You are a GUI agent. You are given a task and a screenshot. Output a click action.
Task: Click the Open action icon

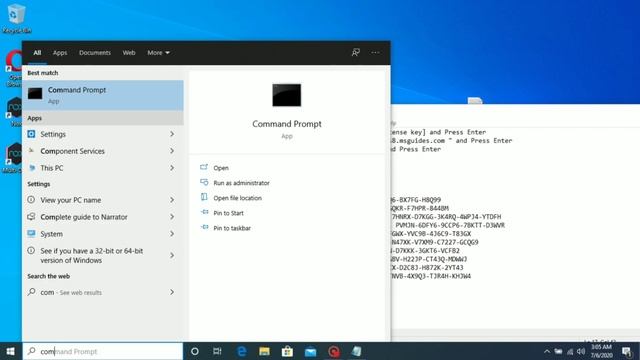[204, 167]
